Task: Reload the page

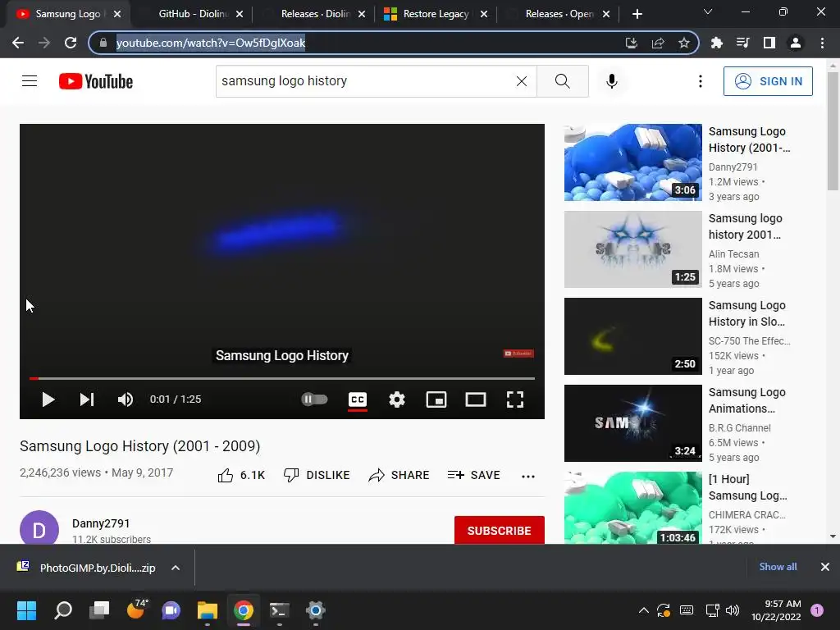Action: click(x=71, y=43)
